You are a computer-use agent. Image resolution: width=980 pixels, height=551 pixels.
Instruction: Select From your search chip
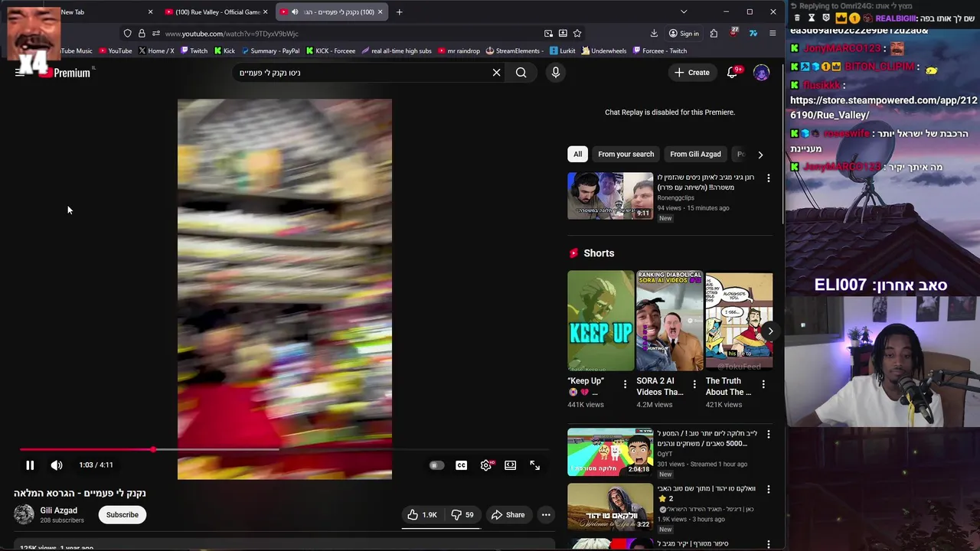click(x=626, y=154)
